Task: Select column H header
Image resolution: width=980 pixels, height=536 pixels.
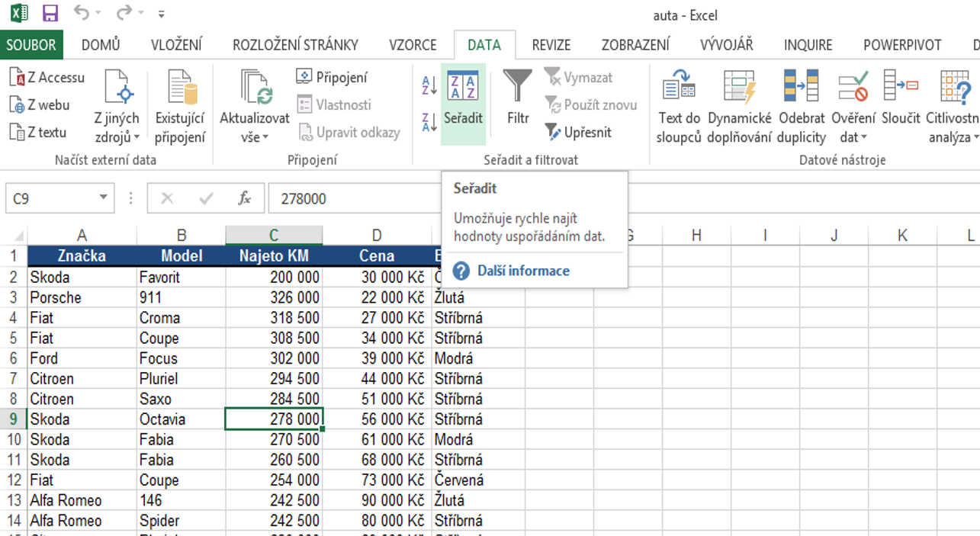Action: pyautogui.click(x=696, y=236)
